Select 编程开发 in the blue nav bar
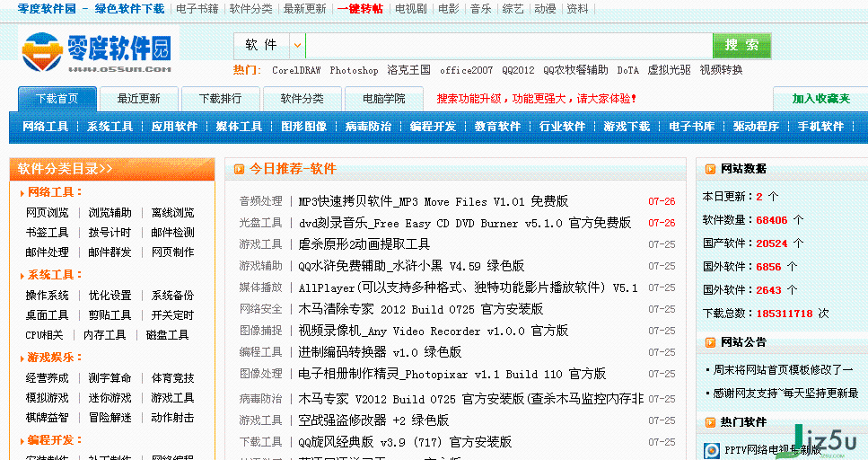Viewport: 868px width, 460px height. pos(433,127)
